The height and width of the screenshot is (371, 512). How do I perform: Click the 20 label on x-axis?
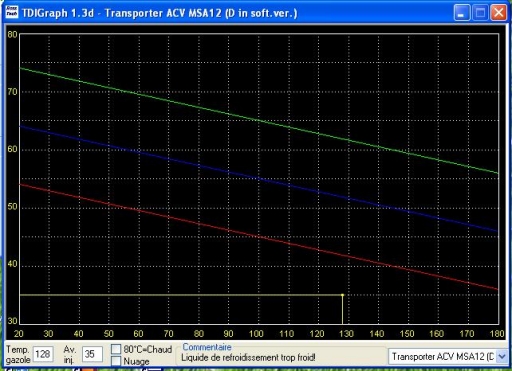pyautogui.click(x=19, y=333)
